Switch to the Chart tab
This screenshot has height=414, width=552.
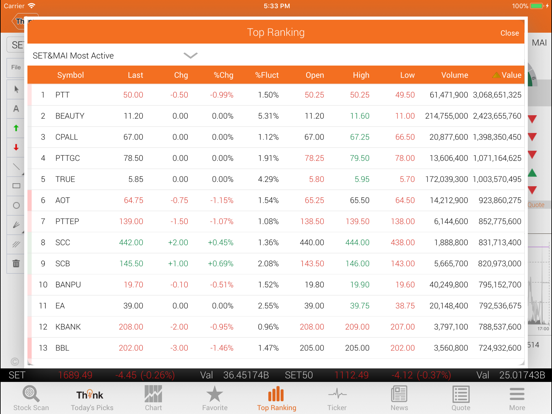(153, 399)
